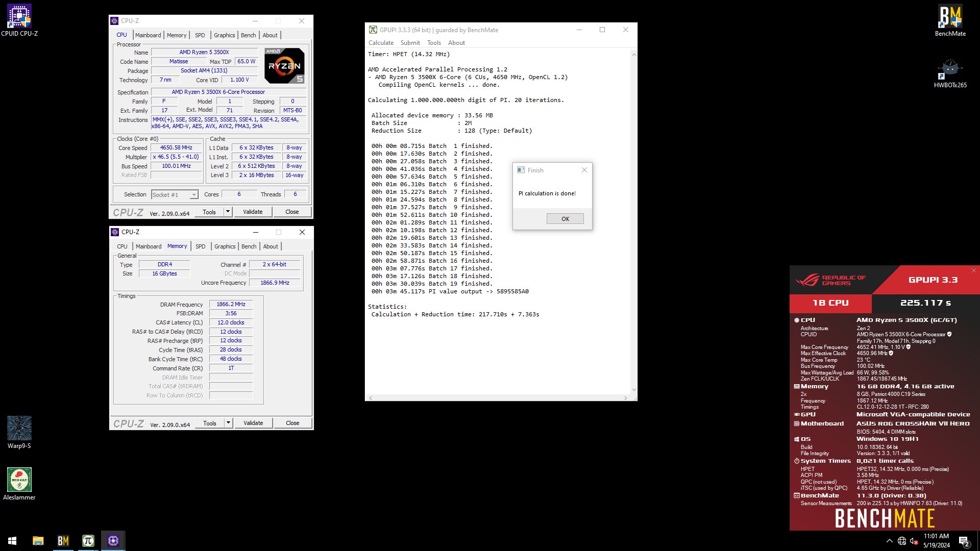Image resolution: width=980 pixels, height=551 pixels.
Task: Open network settings from the tray
Action: 902,541
